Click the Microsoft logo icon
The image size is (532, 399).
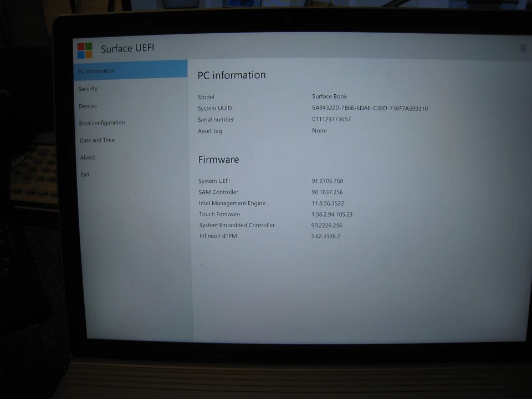84,50
